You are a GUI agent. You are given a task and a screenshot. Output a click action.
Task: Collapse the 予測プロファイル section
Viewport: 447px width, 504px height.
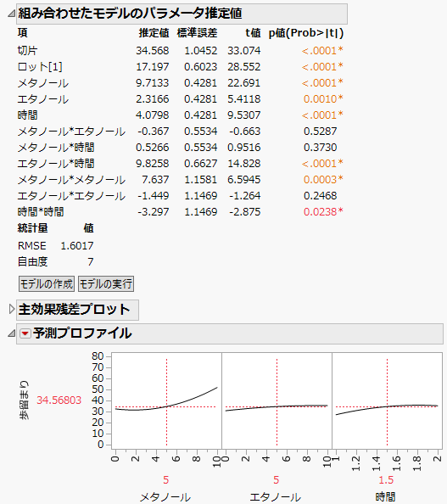[11, 333]
